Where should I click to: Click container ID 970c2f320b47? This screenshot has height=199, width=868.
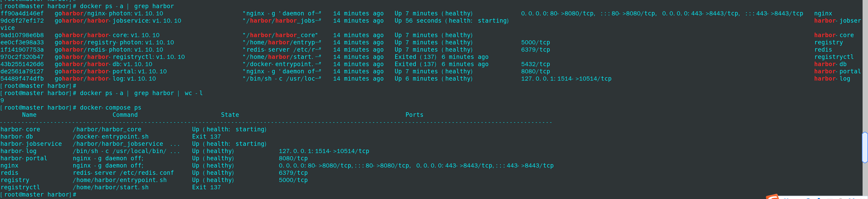pyautogui.click(x=22, y=57)
